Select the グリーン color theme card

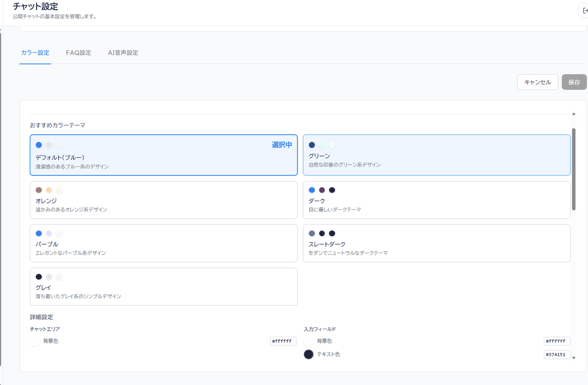(437, 155)
